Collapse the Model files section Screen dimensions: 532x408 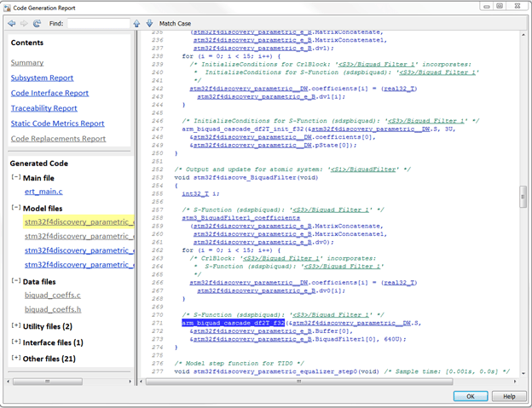pyautogui.click(x=16, y=207)
